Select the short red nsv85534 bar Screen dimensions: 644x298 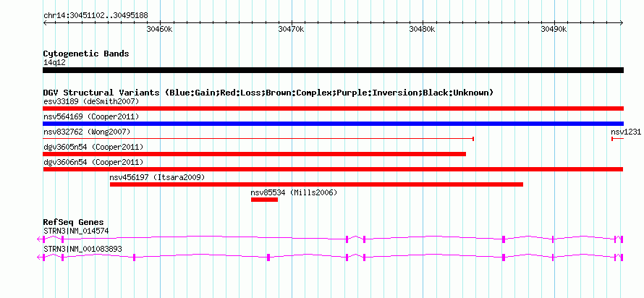click(x=265, y=200)
